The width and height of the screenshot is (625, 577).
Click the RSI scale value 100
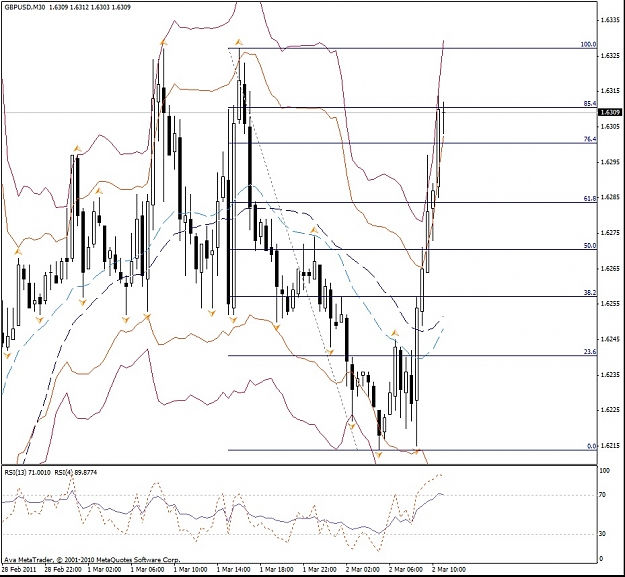click(605, 471)
